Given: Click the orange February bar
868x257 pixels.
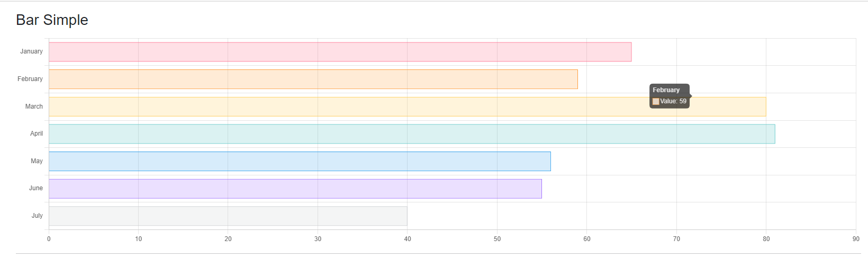Looking at the screenshot, I should [313, 79].
